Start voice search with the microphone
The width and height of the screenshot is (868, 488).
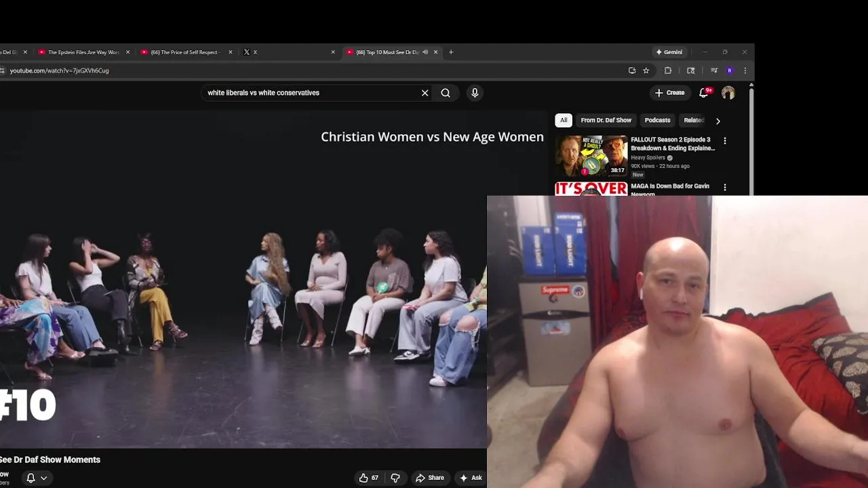[475, 93]
